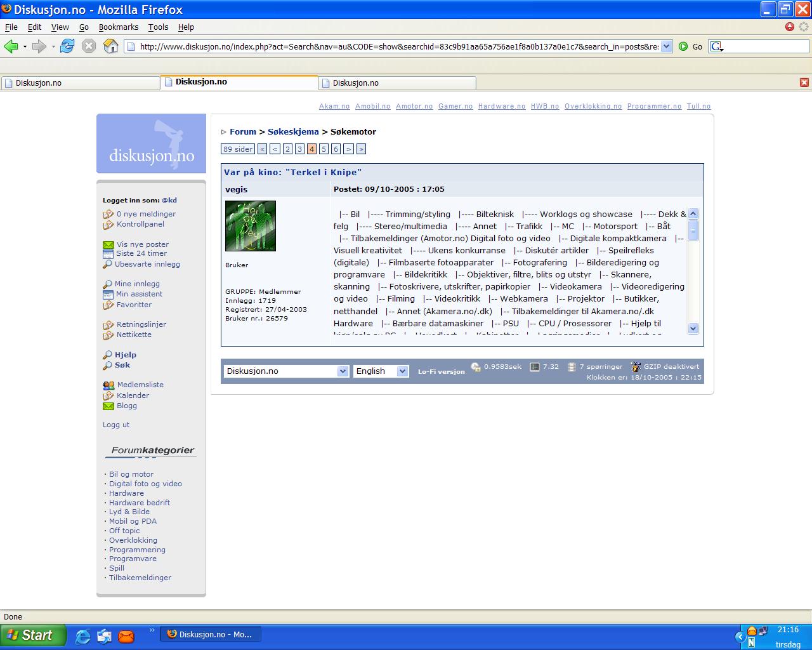Click the Firefox Back arrow button
The height and width of the screenshot is (650, 812).
point(11,46)
